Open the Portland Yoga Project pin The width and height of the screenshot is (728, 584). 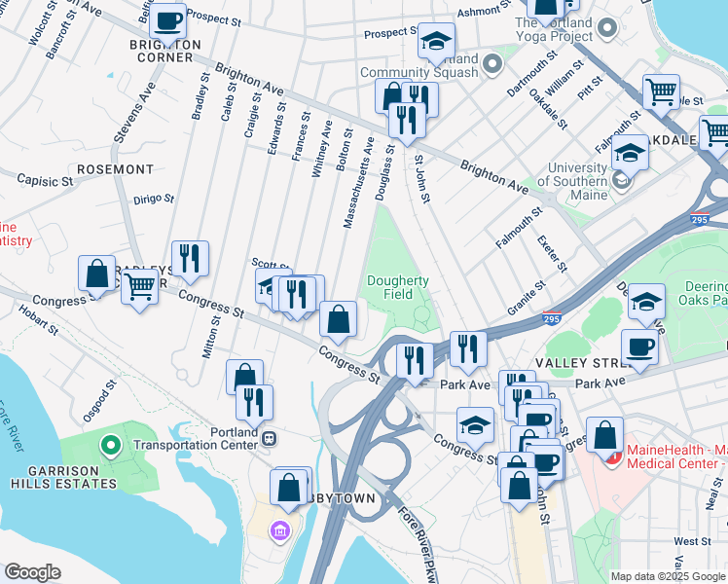click(x=607, y=28)
